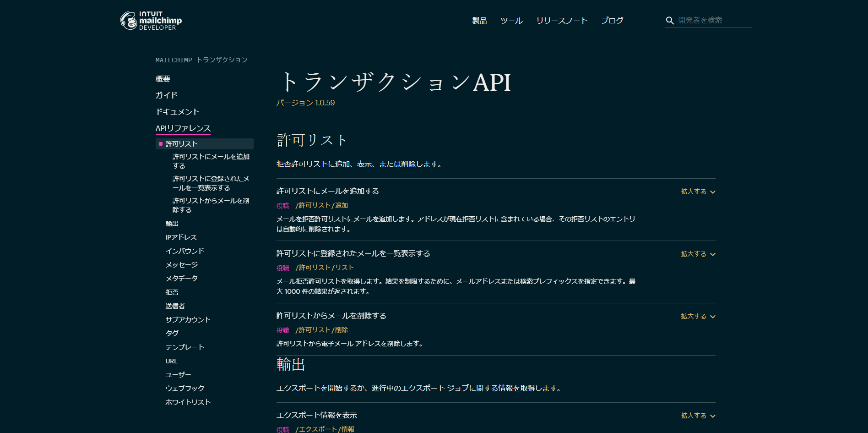Click the エクスポート情報を表示 heading
The height and width of the screenshot is (433, 868).
point(317,415)
